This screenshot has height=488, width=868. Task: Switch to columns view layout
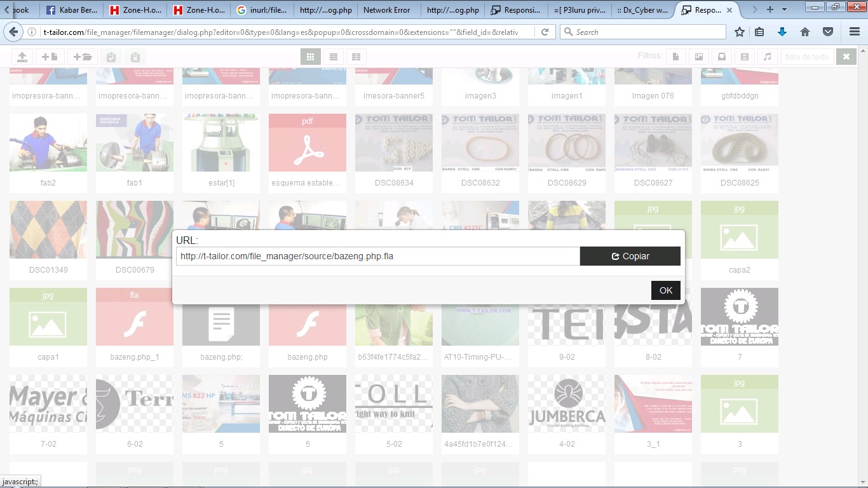point(356,57)
